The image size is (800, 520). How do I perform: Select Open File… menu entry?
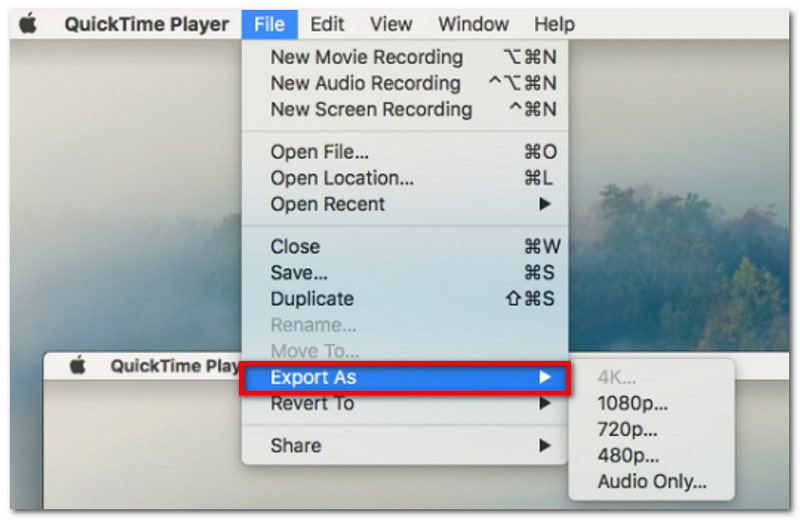click(x=405, y=152)
